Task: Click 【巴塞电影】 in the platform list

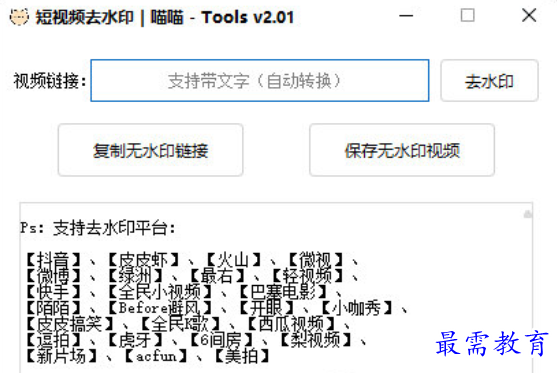Action: (x=283, y=292)
